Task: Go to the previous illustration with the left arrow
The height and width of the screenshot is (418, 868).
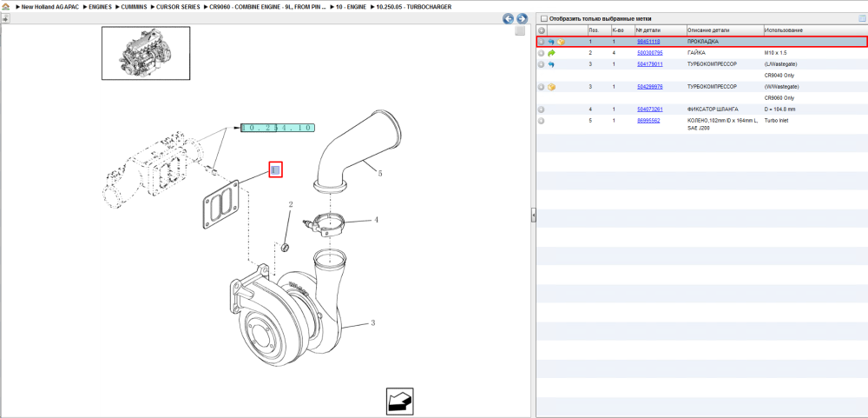Action: click(508, 19)
